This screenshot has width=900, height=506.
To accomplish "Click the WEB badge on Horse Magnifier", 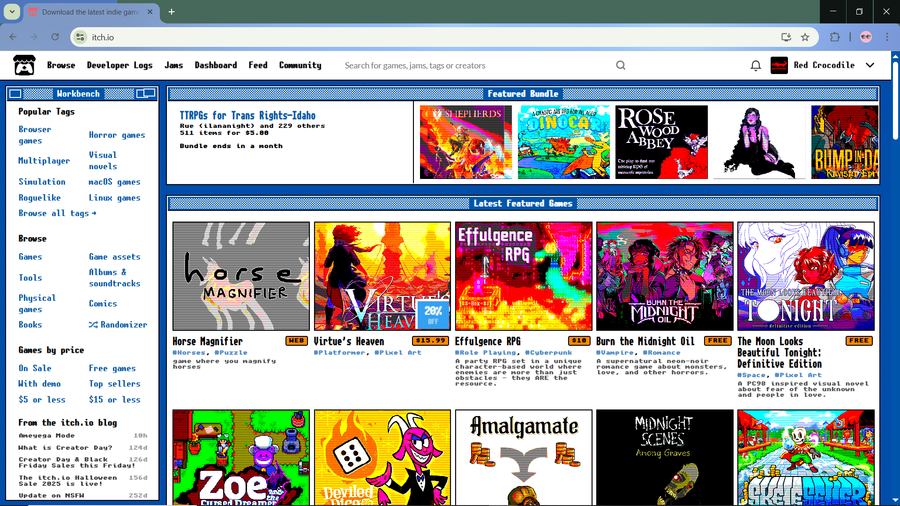I will pos(296,341).
